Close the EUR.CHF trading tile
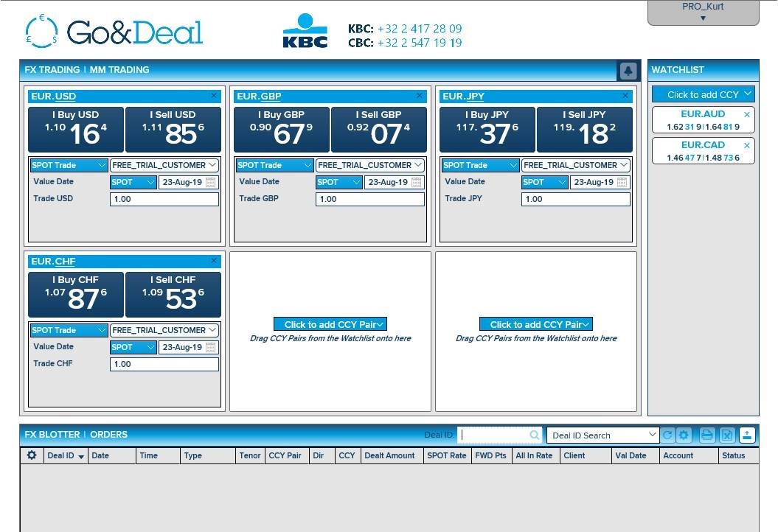 point(214,261)
